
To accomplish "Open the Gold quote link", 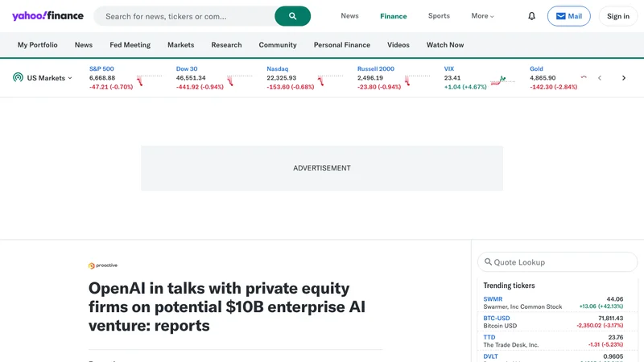I will pos(536,68).
